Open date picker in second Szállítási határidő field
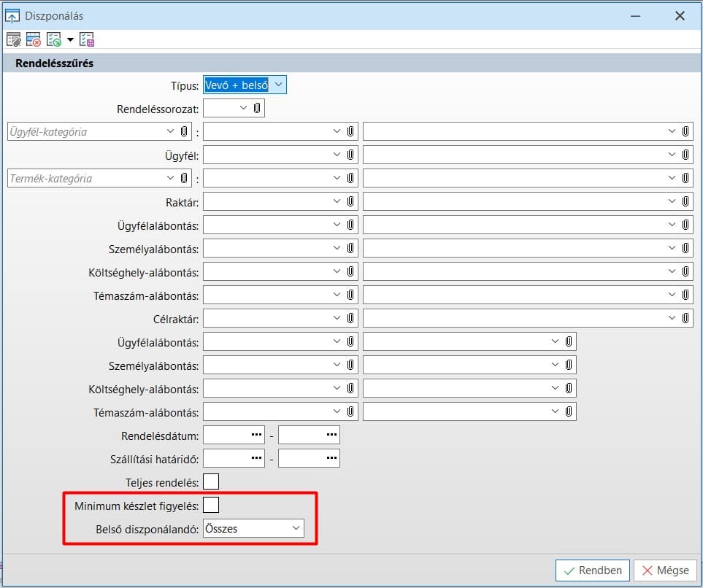The height and width of the screenshot is (588, 703). pyautogui.click(x=331, y=459)
